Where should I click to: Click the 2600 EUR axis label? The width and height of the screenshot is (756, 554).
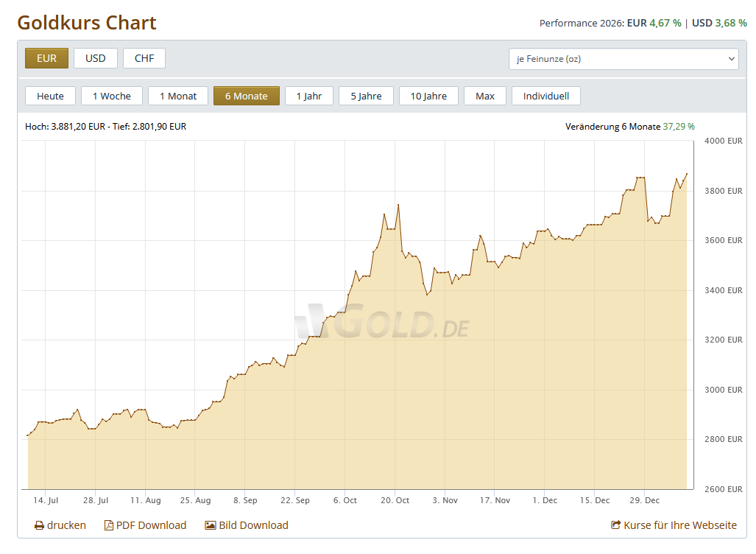[x=723, y=489]
